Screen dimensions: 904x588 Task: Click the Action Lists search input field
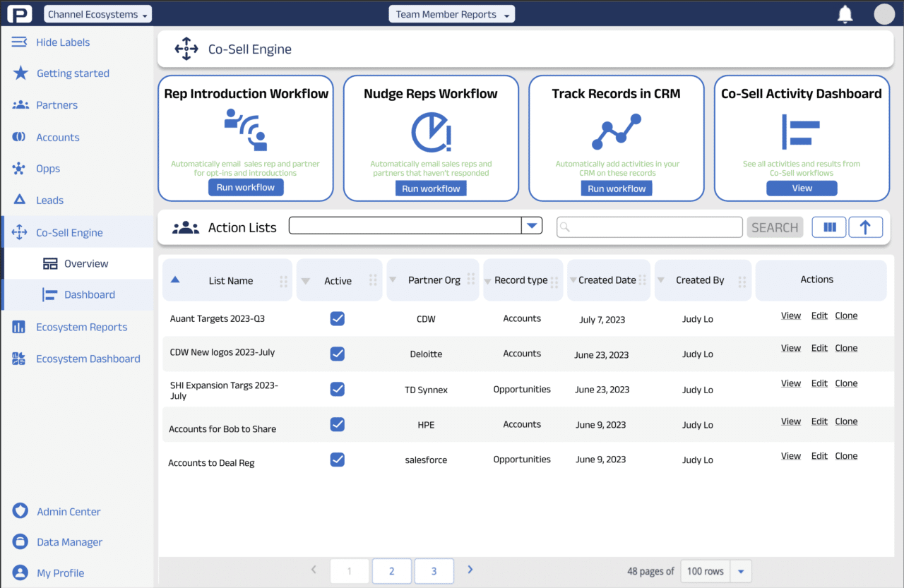click(x=650, y=227)
